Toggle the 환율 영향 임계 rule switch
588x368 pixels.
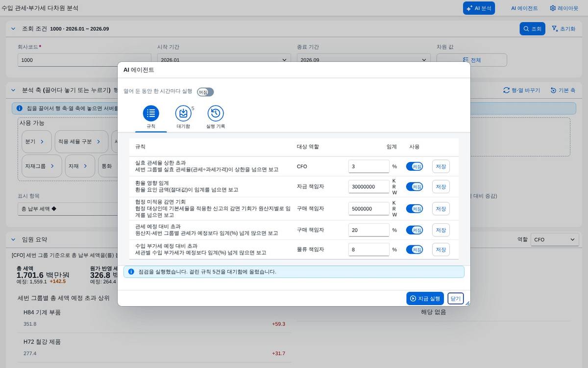click(x=415, y=186)
